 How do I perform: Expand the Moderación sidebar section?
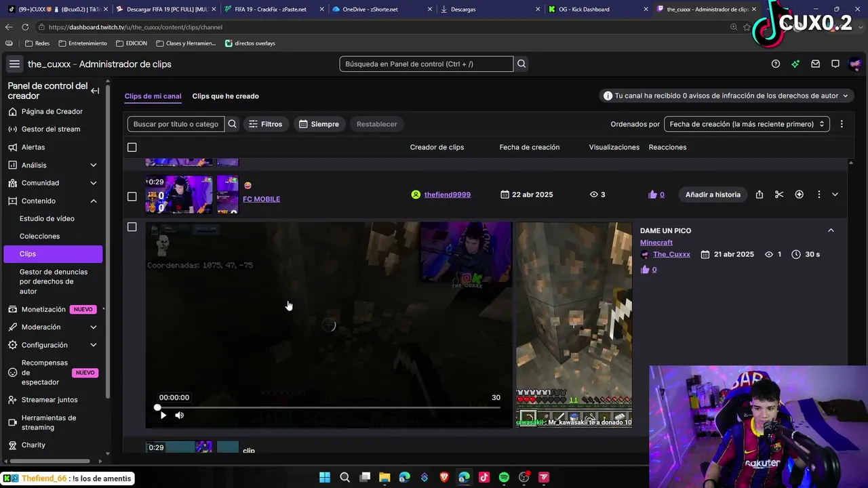pyautogui.click(x=94, y=327)
